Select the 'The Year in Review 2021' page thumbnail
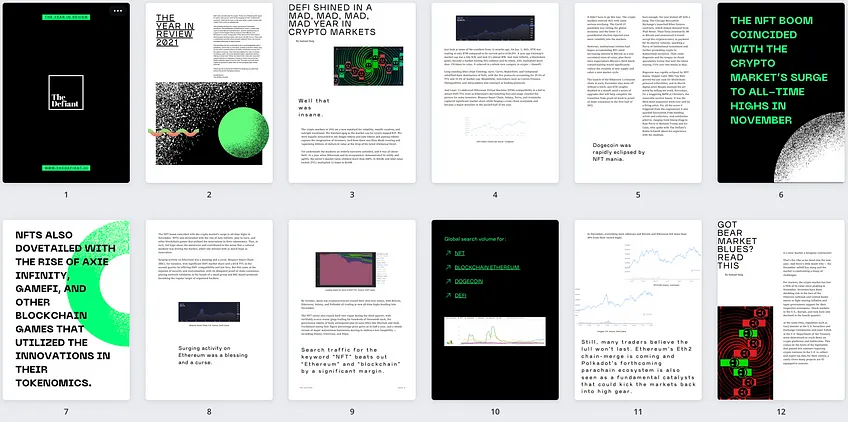The image size is (848, 422). click(209, 93)
